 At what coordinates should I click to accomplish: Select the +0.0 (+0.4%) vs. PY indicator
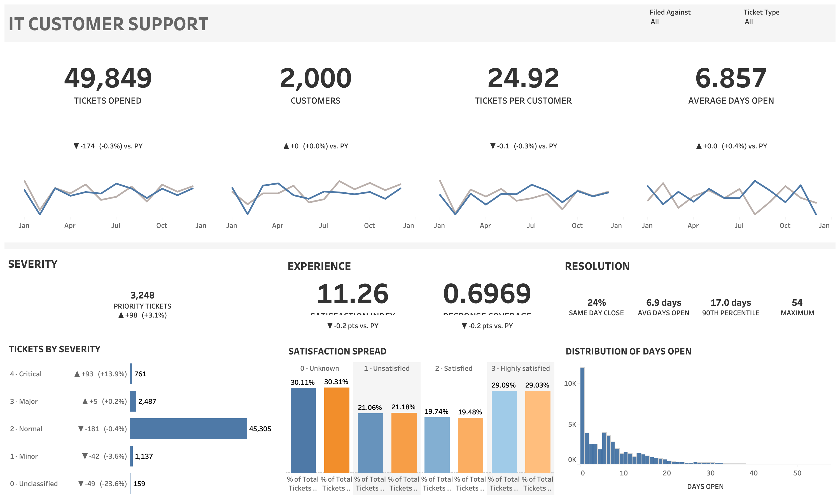[731, 146]
